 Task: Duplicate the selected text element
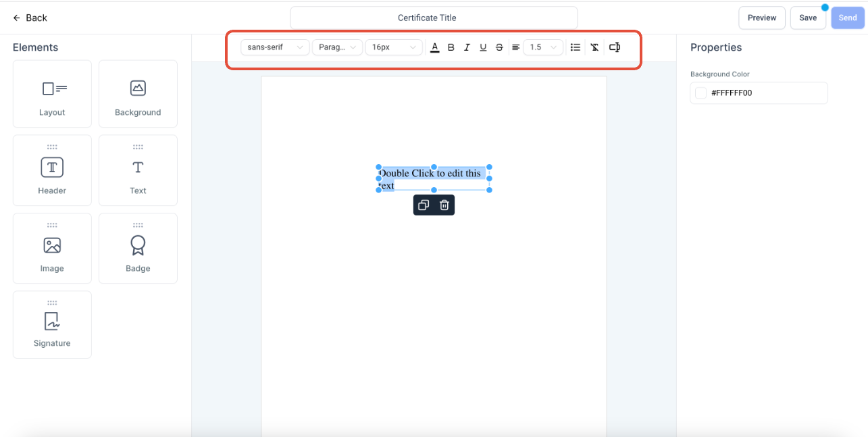pos(424,205)
